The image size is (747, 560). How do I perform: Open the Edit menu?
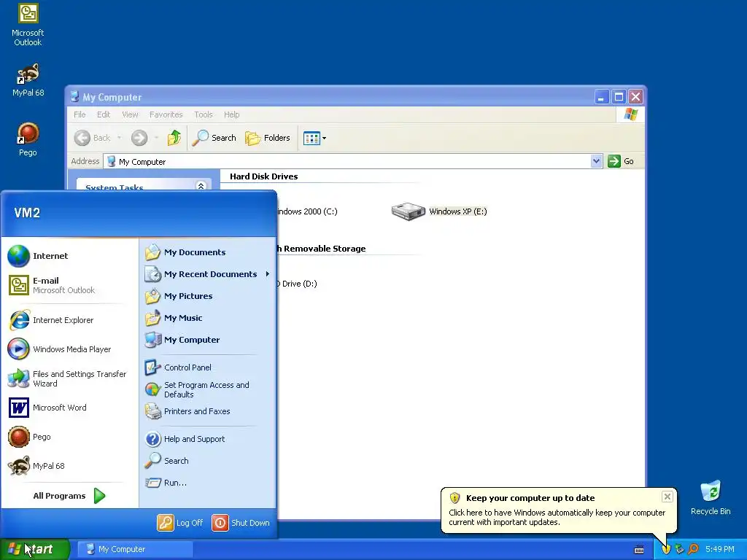pyautogui.click(x=104, y=114)
